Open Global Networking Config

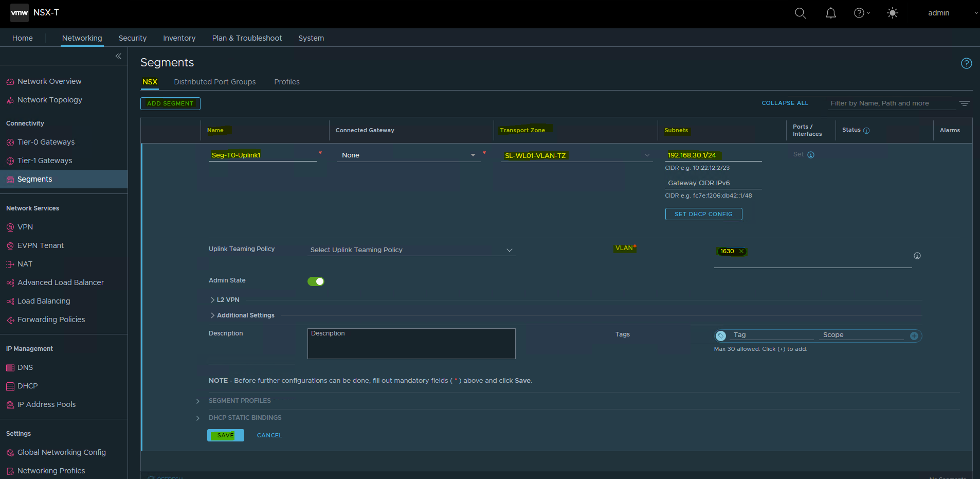62,453
